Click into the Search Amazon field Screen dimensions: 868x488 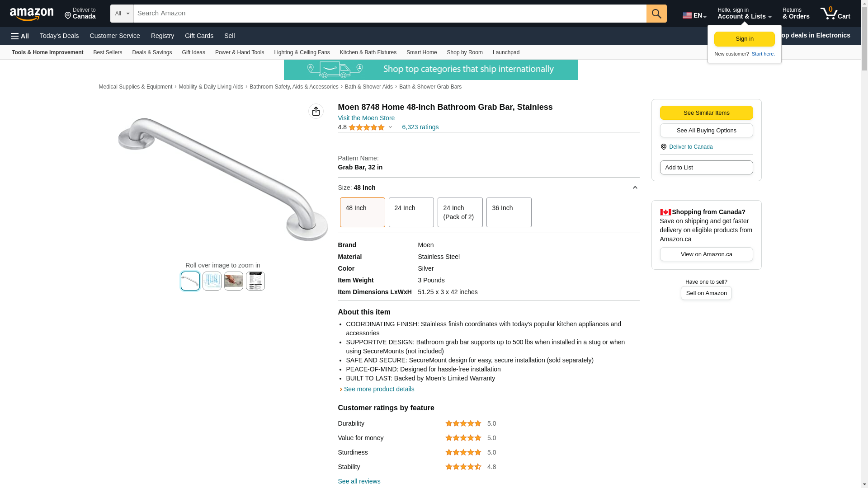(390, 14)
